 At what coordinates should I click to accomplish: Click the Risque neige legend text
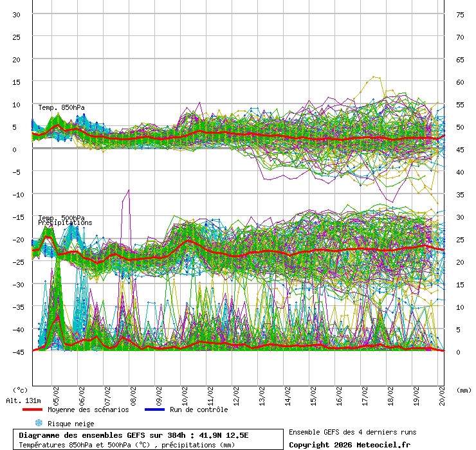pos(71,424)
